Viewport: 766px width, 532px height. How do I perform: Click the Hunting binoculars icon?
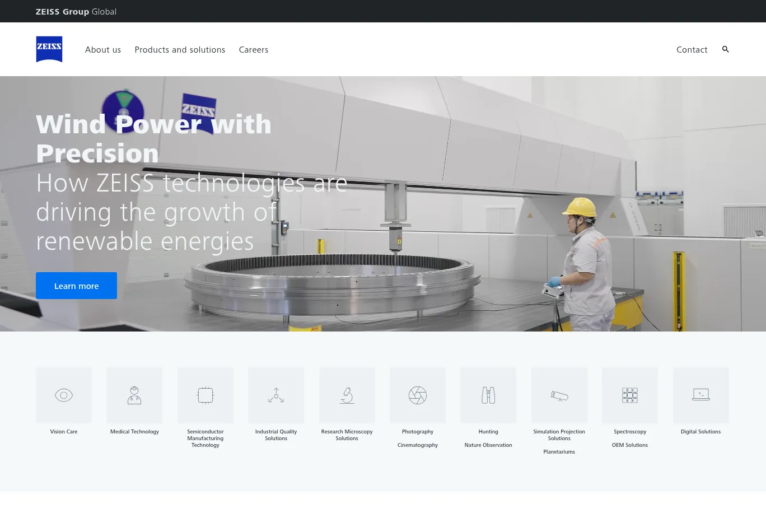(488, 395)
